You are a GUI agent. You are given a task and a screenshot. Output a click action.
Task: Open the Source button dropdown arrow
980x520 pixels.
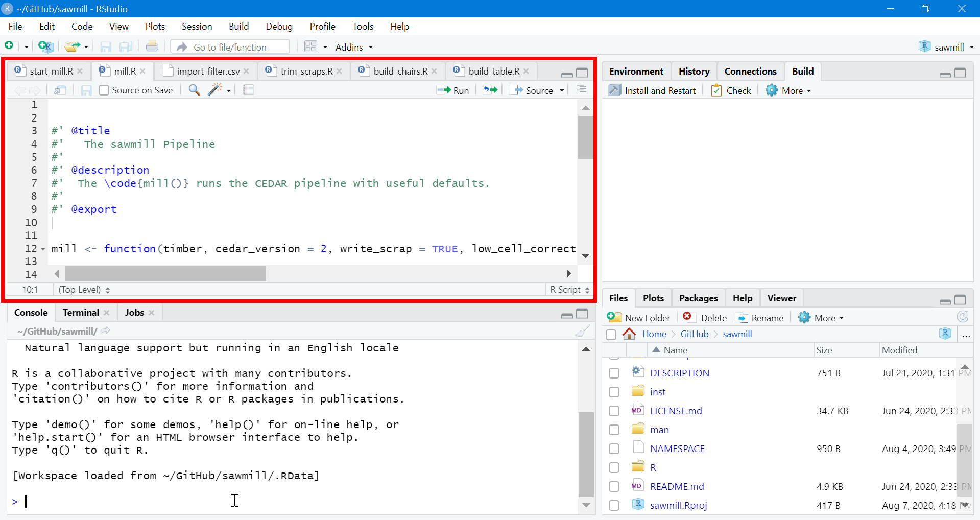(x=562, y=90)
